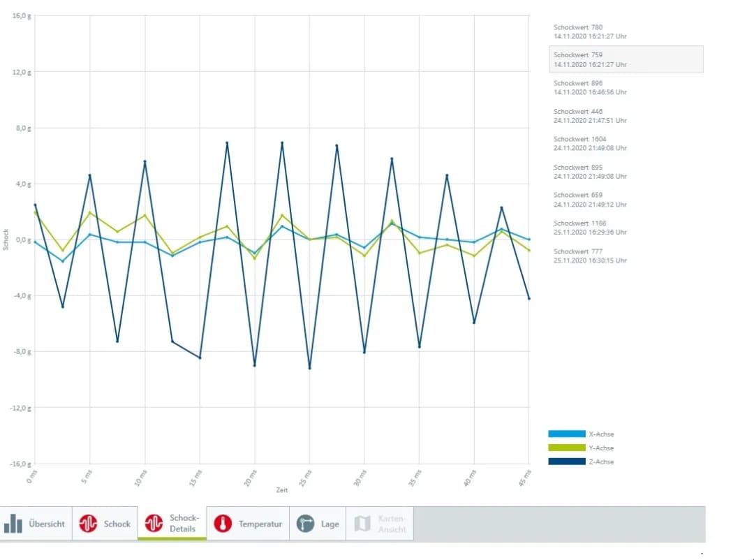Click the bar chart icon for Übersicht
This screenshot has height=560, width=754.
(x=13, y=524)
